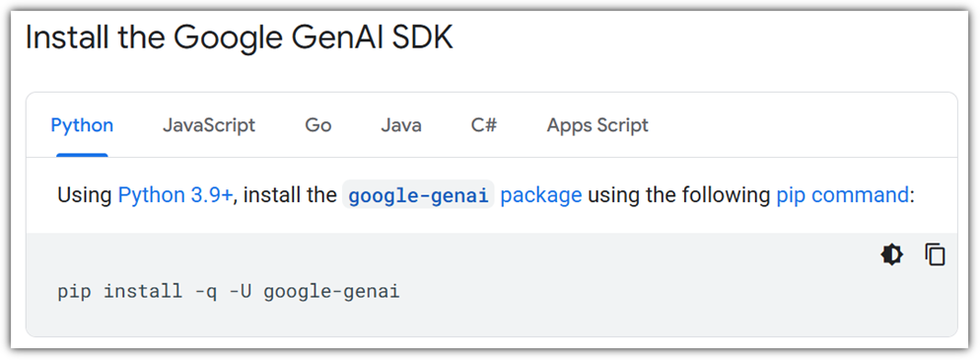Visit the package link
The height and width of the screenshot is (360, 980).
click(541, 195)
